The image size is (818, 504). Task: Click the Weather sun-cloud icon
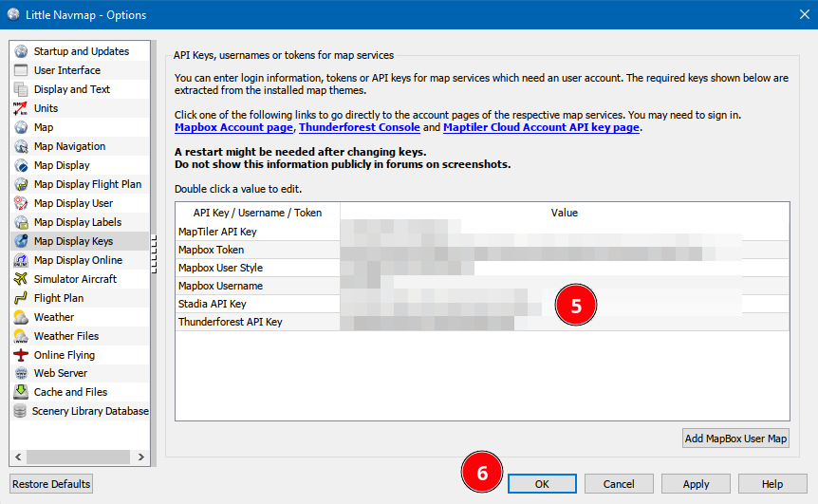[21, 317]
